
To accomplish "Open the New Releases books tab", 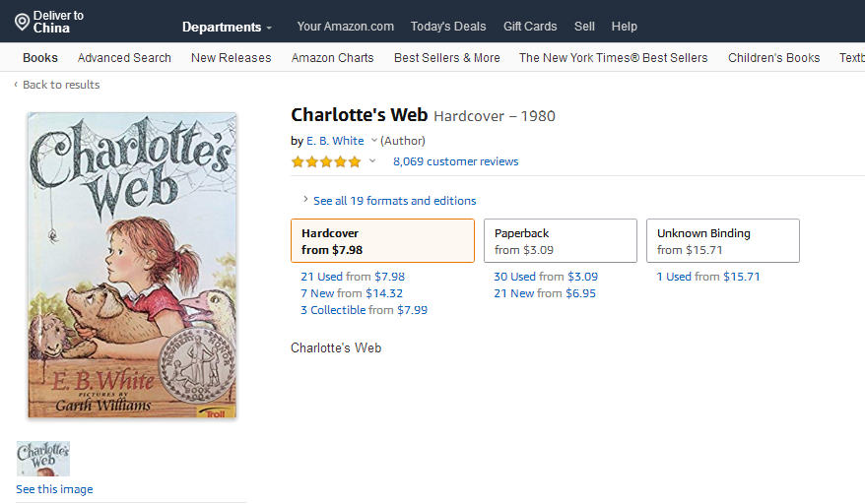I will (x=232, y=58).
